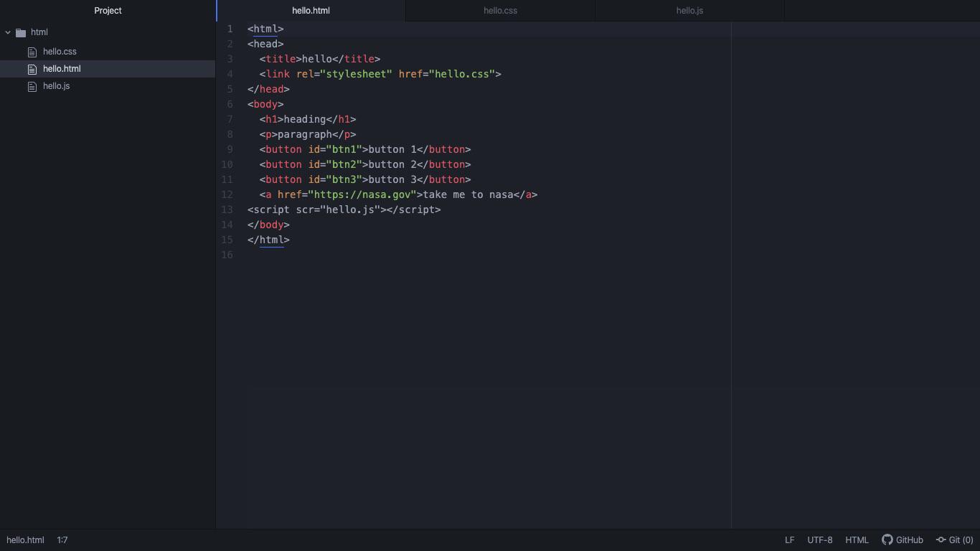Click the "https://nasa.gov" URL string
Image resolution: width=980 pixels, height=551 pixels.
[x=362, y=195]
